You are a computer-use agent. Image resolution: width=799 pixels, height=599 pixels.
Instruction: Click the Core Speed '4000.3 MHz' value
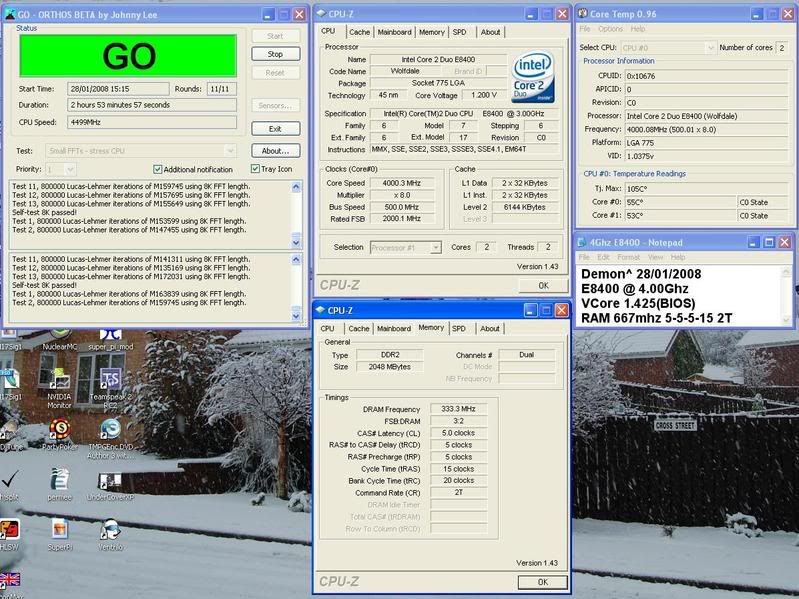[x=402, y=183]
